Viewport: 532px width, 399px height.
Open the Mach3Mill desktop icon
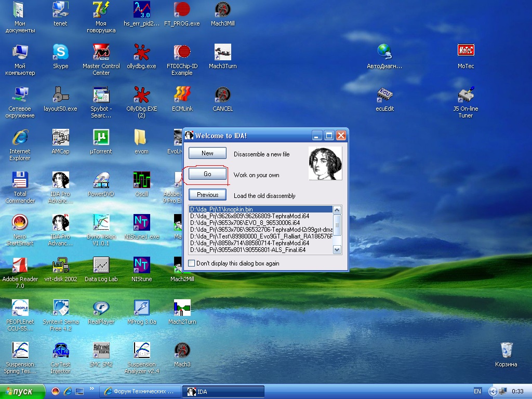[x=222, y=9]
